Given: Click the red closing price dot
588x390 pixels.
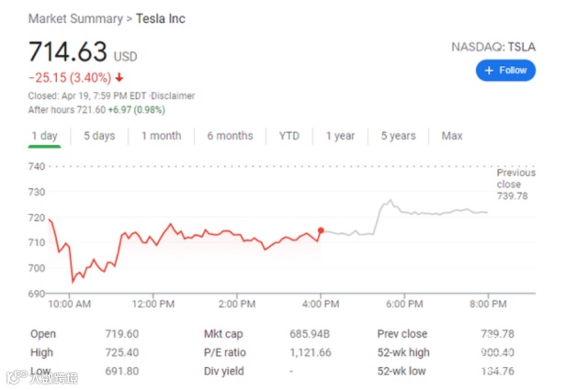Looking at the screenshot, I should 321,230.
